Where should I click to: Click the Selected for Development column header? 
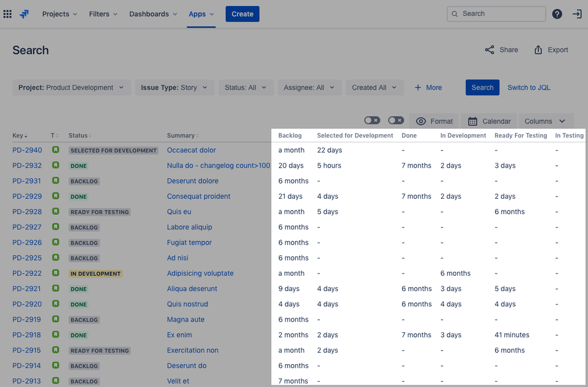pyautogui.click(x=355, y=136)
